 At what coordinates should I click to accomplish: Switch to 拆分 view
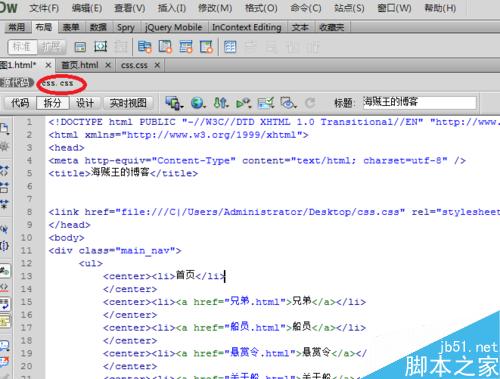(52, 103)
